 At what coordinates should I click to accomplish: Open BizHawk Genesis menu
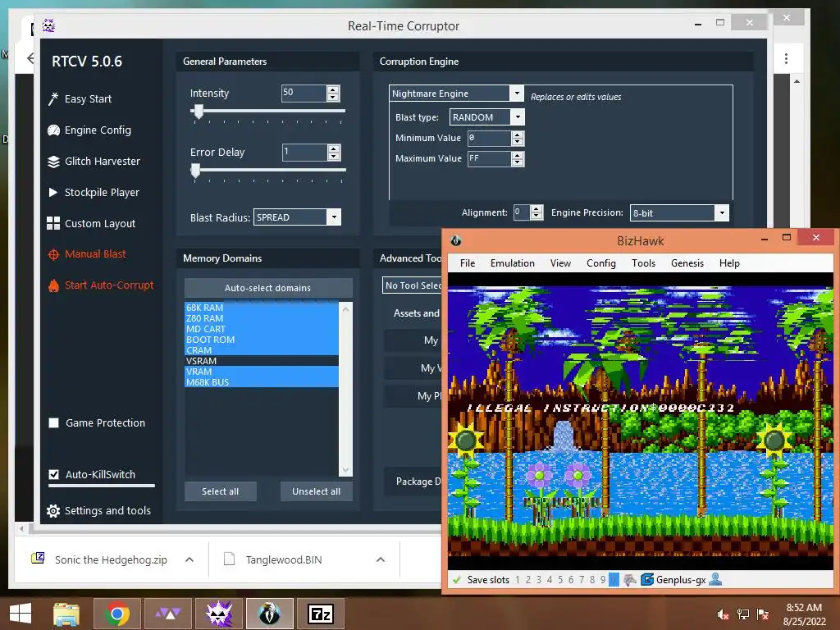[x=687, y=263]
